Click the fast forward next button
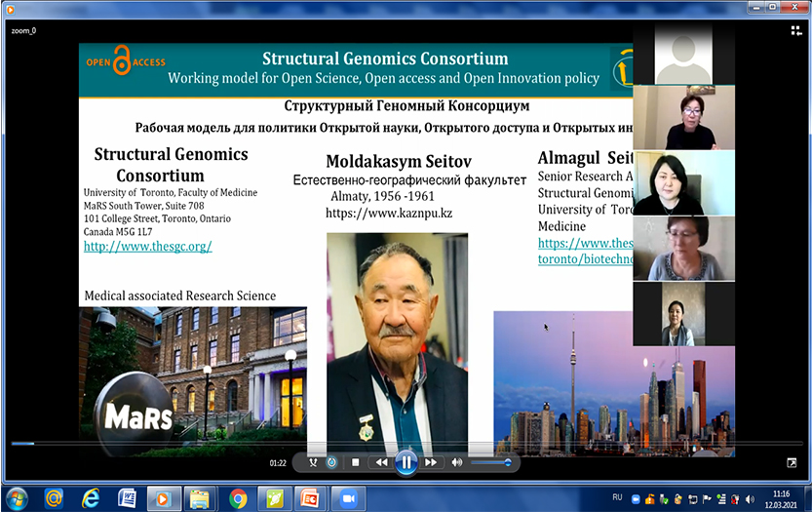The width and height of the screenshot is (812, 512). click(x=430, y=463)
